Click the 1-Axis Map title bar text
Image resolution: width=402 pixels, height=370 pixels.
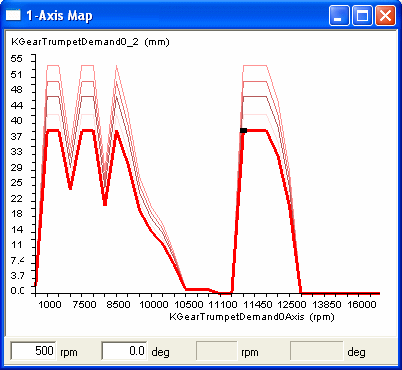point(59,16)
